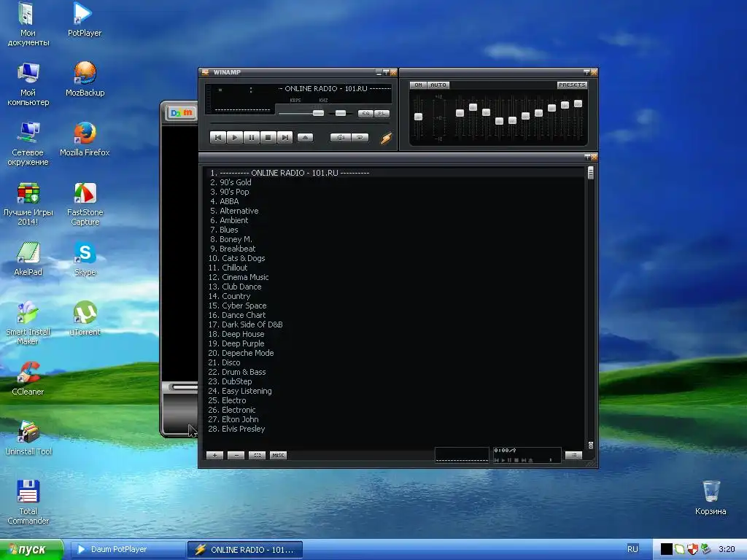Click the Winamp balance slider handle
The height and width of the screenshot is (560, 747).
(x=341, y=113)
